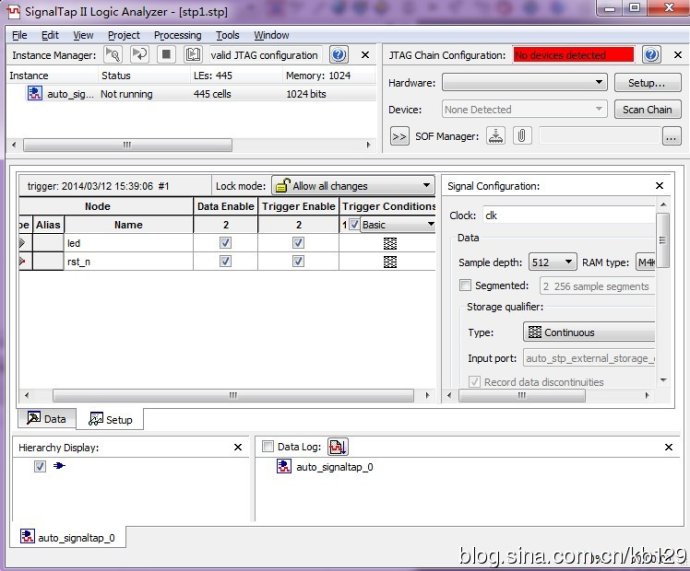Open the Basic trigger condition type dropdown
The width and height of the screenshot is (690, 571).
coord(398,225)
